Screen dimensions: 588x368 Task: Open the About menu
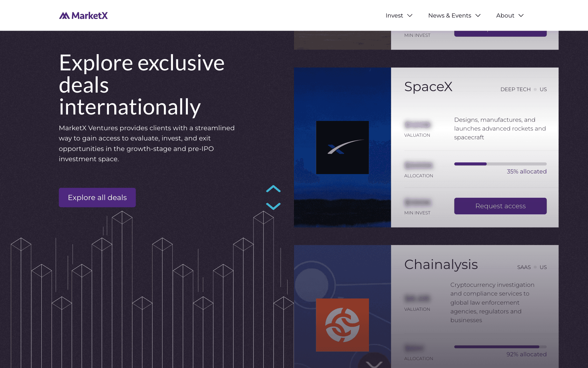point(505,15)
